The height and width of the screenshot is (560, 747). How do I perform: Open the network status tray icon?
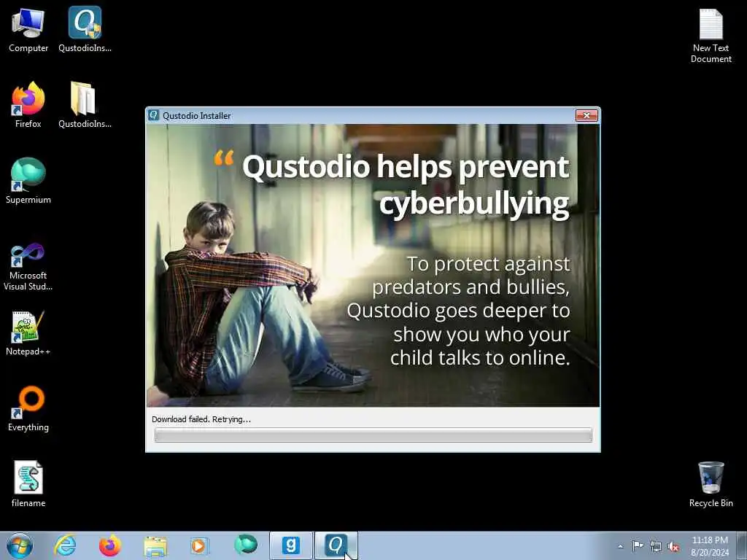656,546
